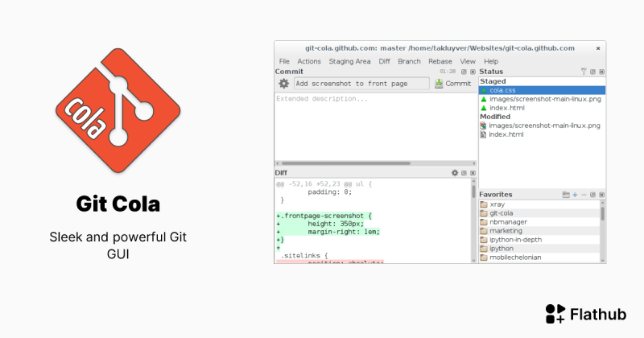Close the Status dock panel

click(x=601, y=72)
